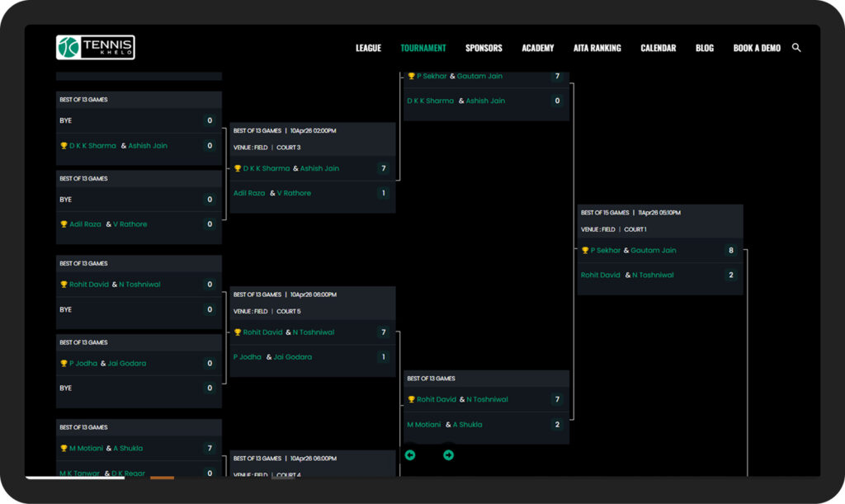Select score 1 for Adil Raza in Court 3
This screenshot has width=845, height=504.
pyautogui.click(x=383, y=193)
